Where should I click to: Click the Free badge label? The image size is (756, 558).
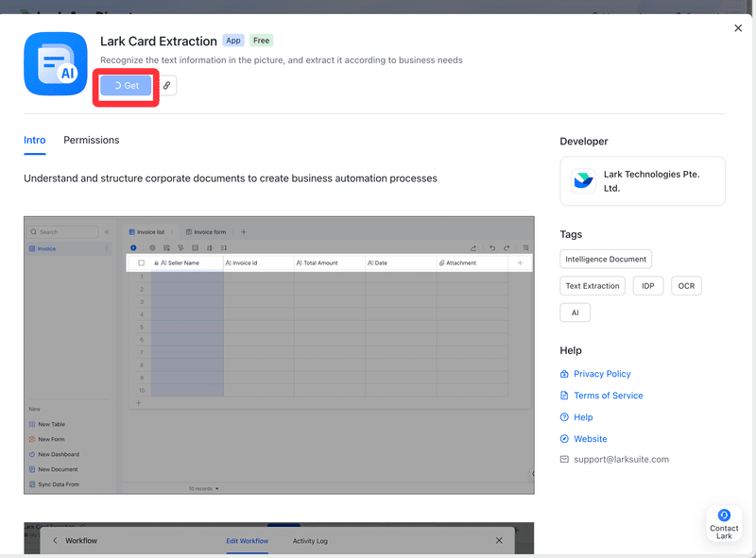click(x=262, y=41)
